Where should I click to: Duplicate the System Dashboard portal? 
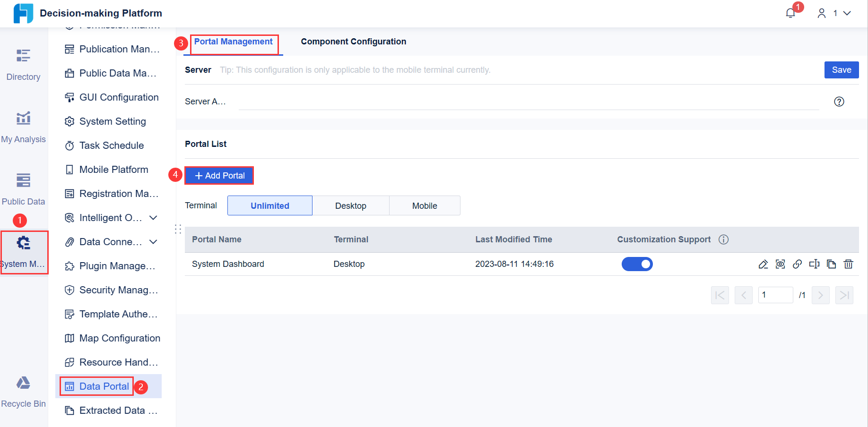coord(832,264)
